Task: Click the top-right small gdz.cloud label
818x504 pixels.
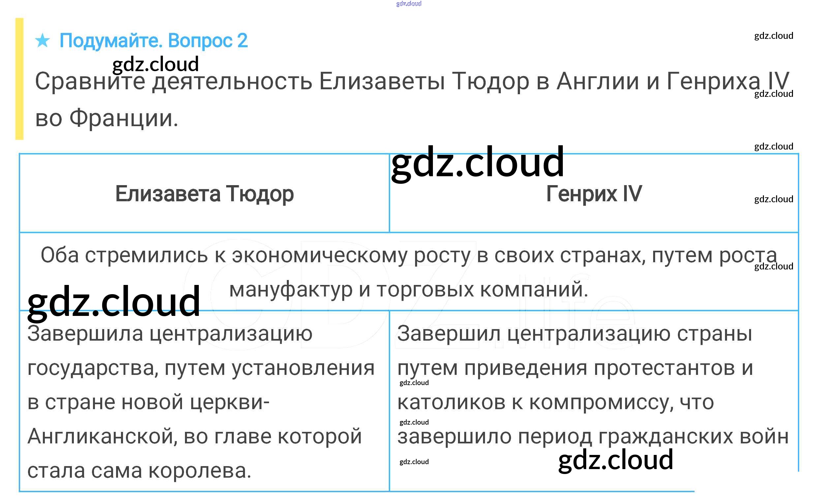Action: 773,36
